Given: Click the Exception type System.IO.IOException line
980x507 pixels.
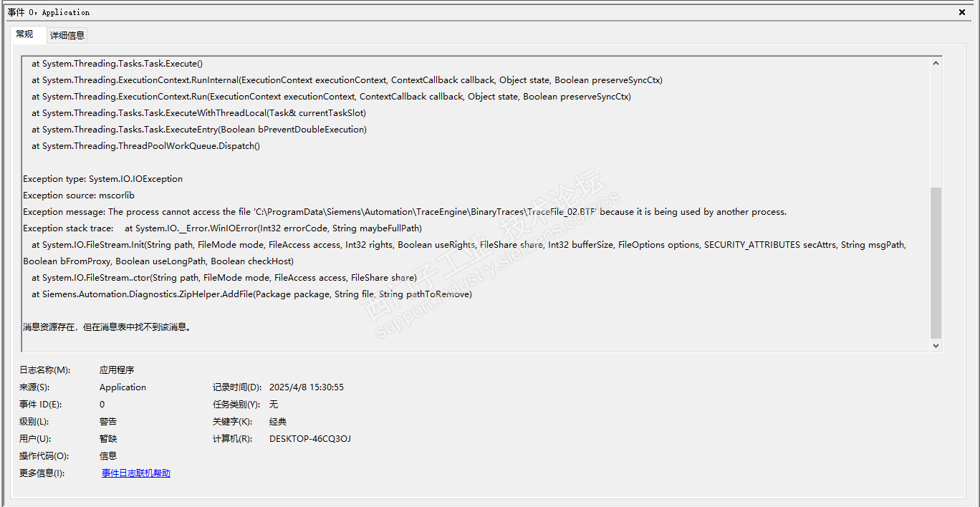Looking at the screenshot, I should tap(103, 179).
